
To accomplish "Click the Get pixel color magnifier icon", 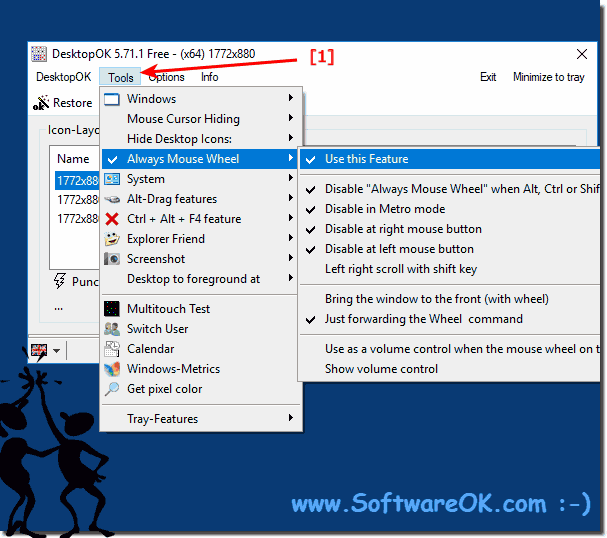I will click(112, 389).
